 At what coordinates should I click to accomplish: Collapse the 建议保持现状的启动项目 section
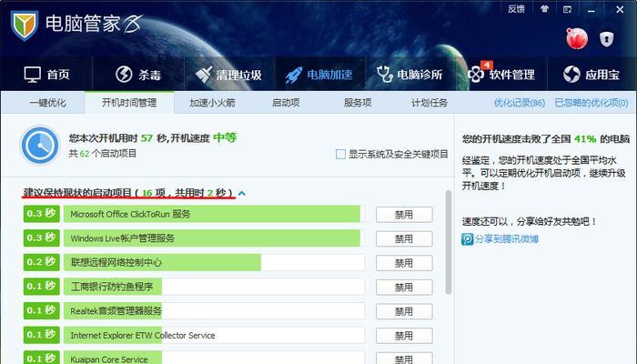pos(242,193)
